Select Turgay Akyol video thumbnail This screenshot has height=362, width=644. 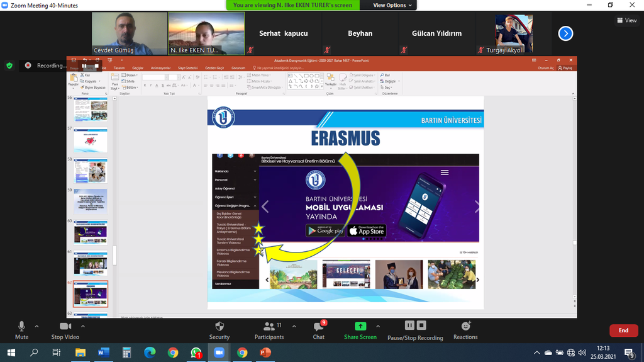click(514, 33)
